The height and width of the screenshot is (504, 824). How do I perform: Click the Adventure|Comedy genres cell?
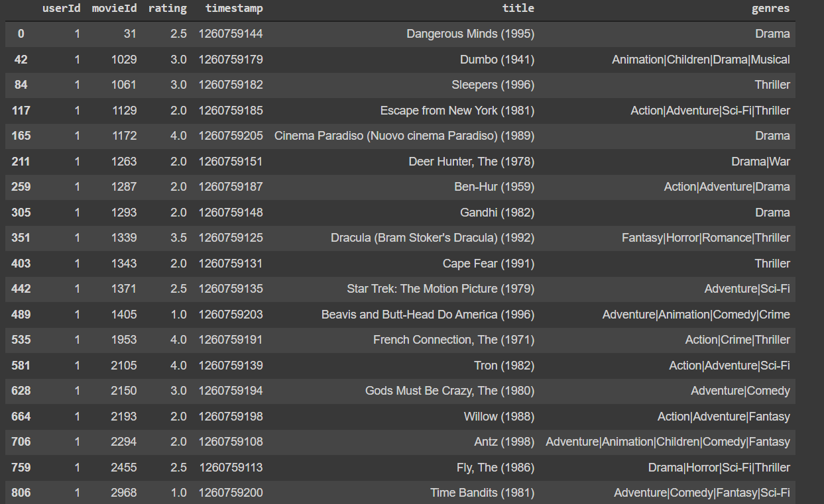coord(740,391)
